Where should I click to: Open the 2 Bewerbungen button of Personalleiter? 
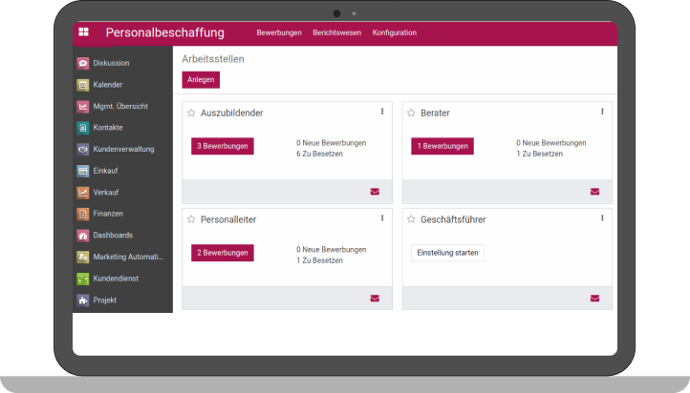(x=222, y=253)
